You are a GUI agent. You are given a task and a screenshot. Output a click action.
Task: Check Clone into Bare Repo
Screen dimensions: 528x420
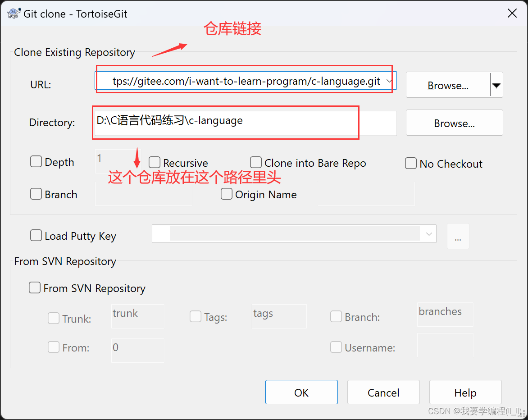(256, 162)
